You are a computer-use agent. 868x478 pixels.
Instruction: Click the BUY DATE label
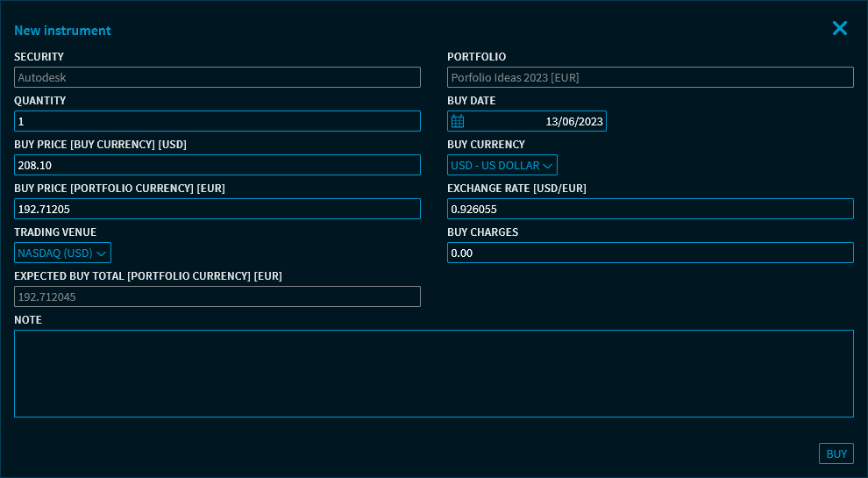[x=471, y=101]
